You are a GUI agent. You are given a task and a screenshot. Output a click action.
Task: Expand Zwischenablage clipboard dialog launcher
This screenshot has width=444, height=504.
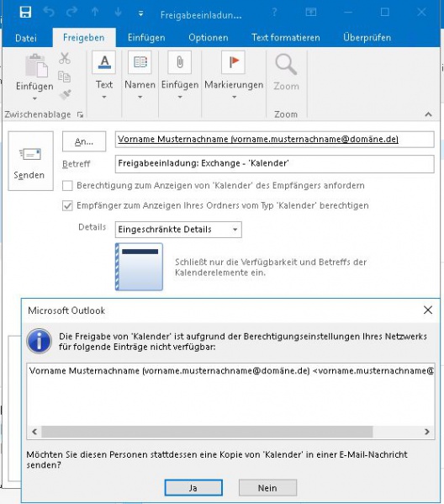point(81,114)
